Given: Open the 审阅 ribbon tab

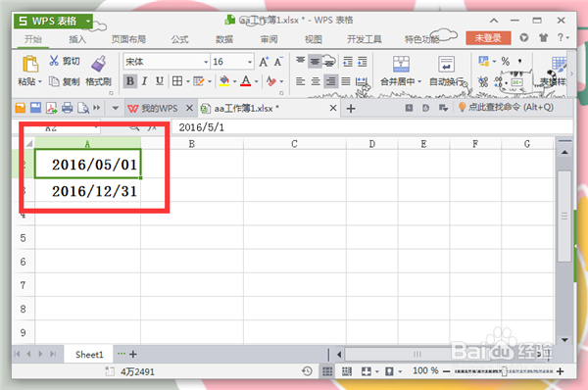Looking at the screenshot, I should pyautogui.click(x=269, y=39).
